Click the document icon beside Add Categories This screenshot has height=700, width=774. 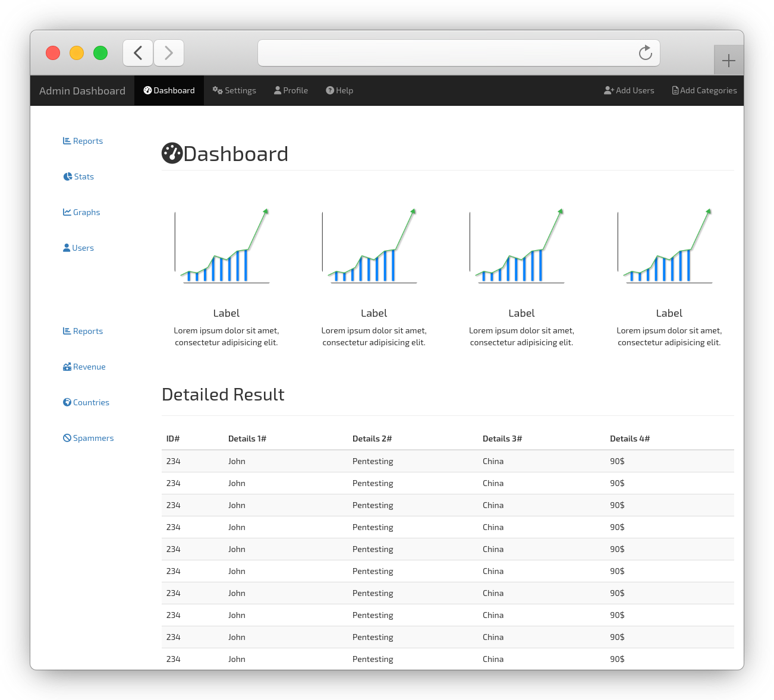[x=675, y=90]
